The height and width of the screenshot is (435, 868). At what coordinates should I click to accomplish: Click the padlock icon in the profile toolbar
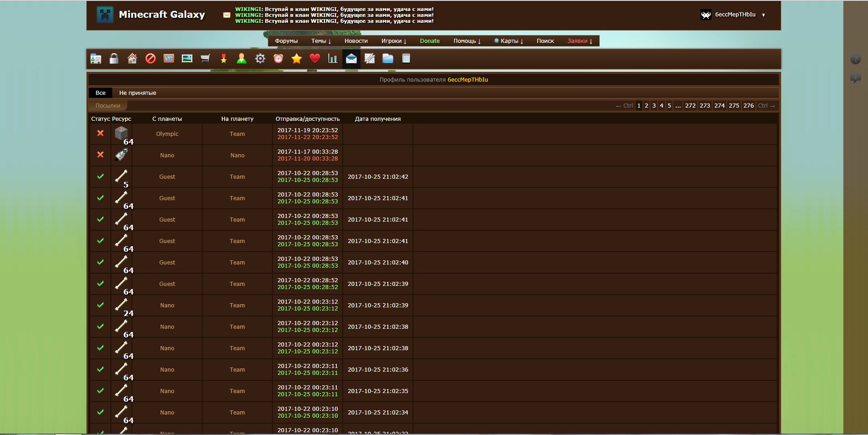click(x=114, y=59)
